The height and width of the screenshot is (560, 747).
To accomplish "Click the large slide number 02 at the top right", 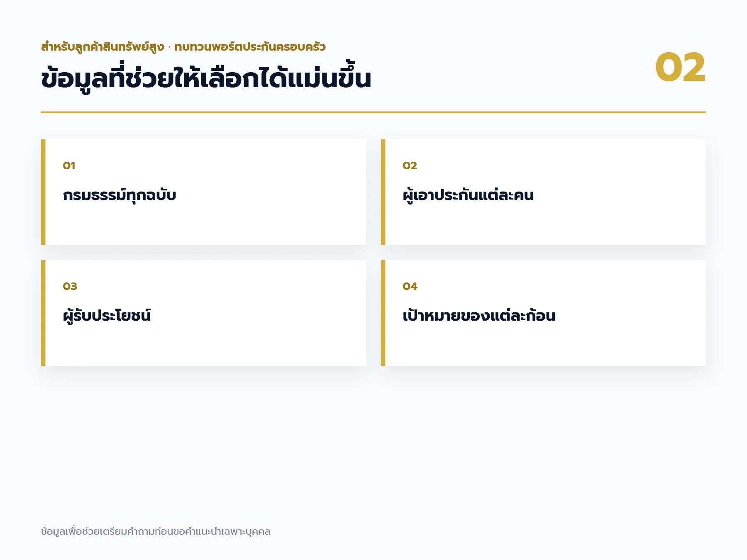I will click(680, 67).
